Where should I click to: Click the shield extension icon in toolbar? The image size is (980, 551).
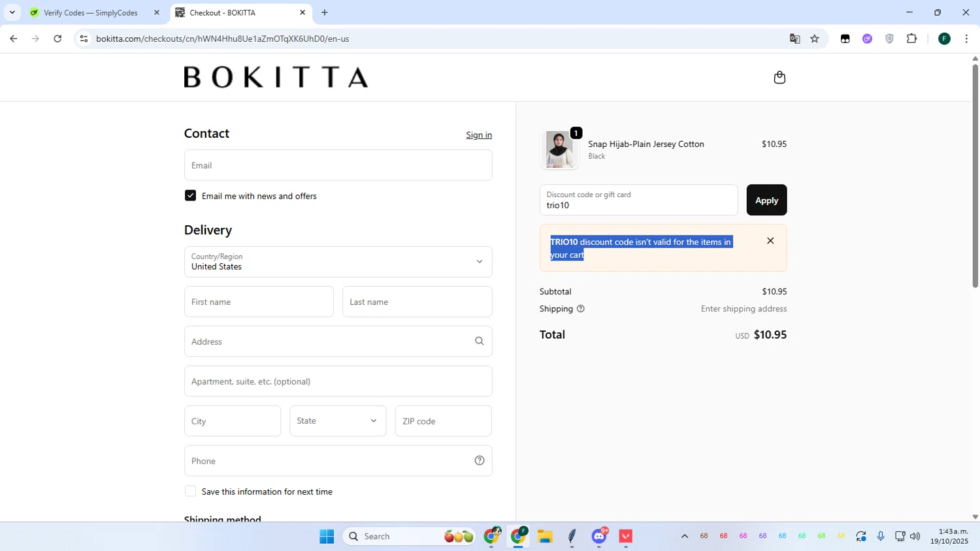coord(889,39)
